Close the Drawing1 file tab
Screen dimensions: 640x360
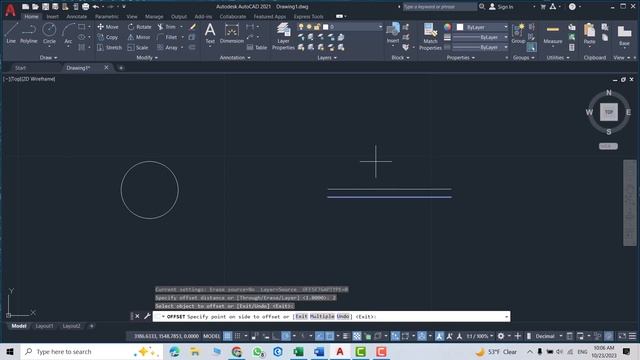(107, 67)
